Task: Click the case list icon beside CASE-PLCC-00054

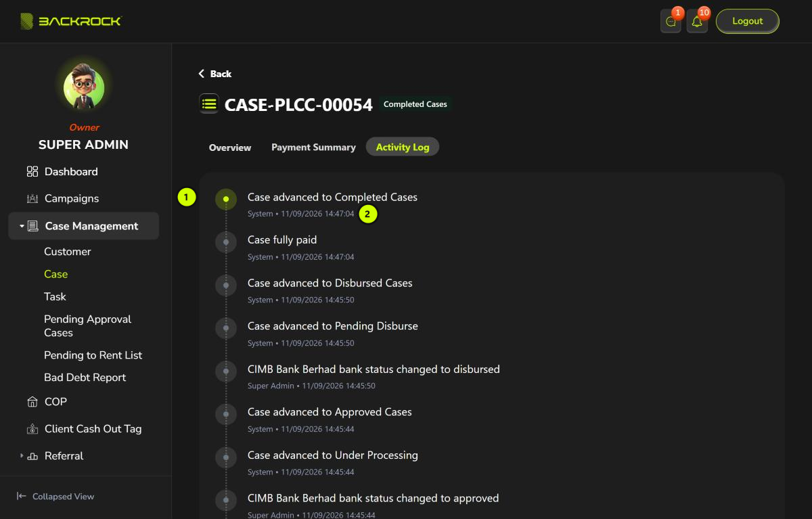Action: (x=209, y=104)
